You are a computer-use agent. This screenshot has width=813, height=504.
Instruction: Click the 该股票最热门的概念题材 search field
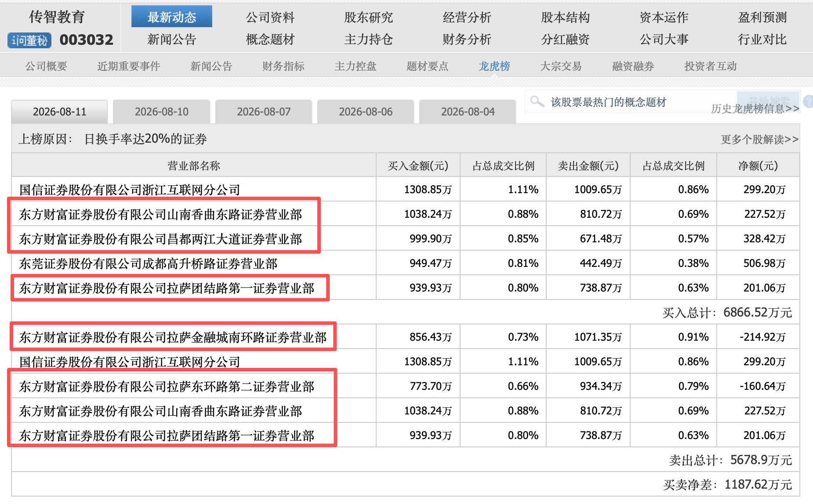click(631, 102)
